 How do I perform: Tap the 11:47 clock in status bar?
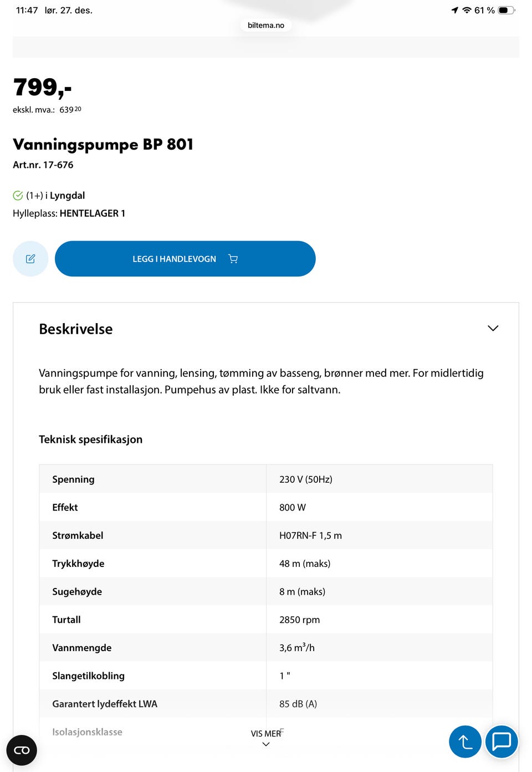pyautogui.click(x=27, y=10)
